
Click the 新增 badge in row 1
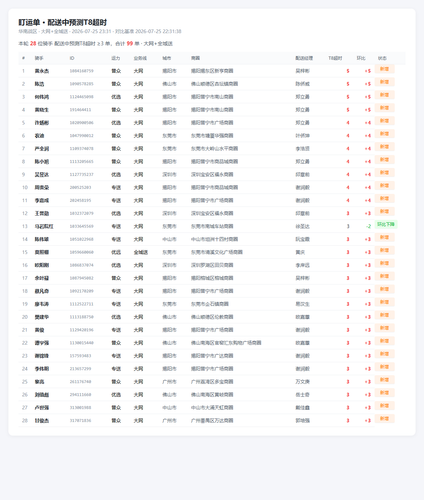point(385,69)
